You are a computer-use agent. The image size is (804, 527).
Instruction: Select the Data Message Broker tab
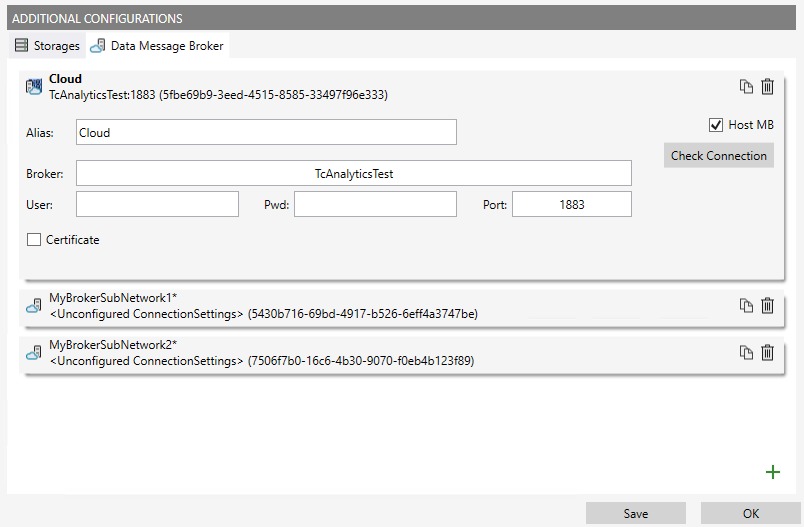157,46
